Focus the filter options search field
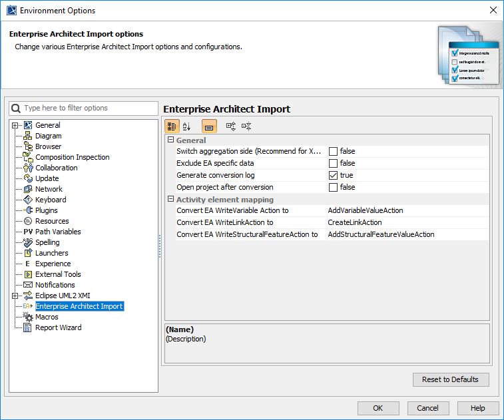 (x=84, y=108)
